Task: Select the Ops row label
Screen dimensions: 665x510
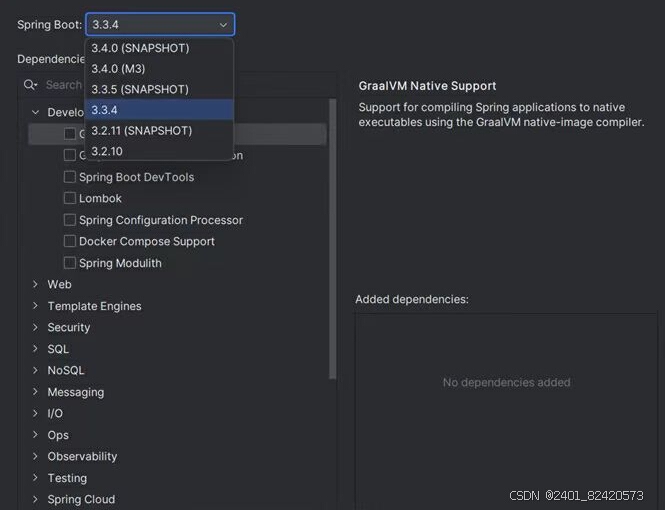Action: tap(58, 435)
